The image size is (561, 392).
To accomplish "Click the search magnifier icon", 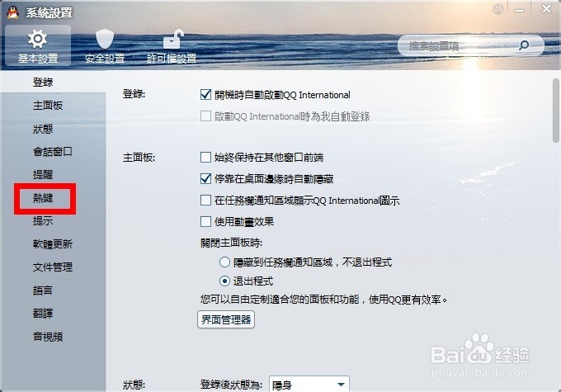I will click(524, 45).
